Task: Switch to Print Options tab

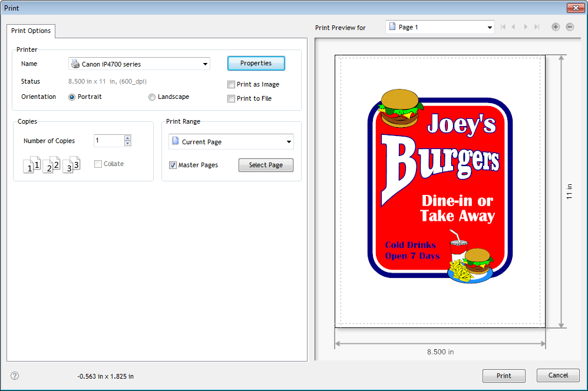Action: tap(31, 31)
